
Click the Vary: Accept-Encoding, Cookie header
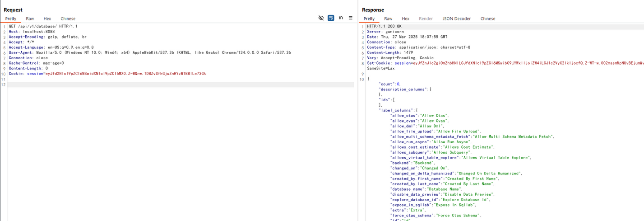click(400, 58)
